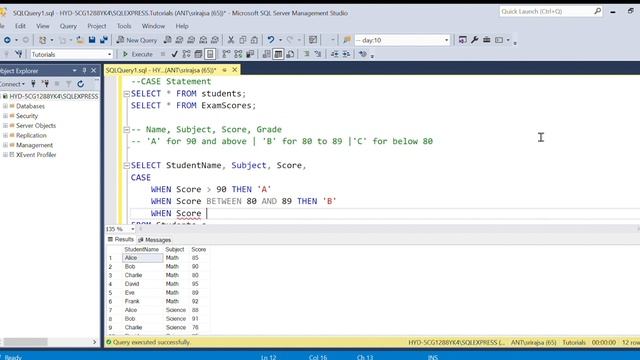Switch to Results to Grid
The image size is (640, 360).
tap(278, 54)
